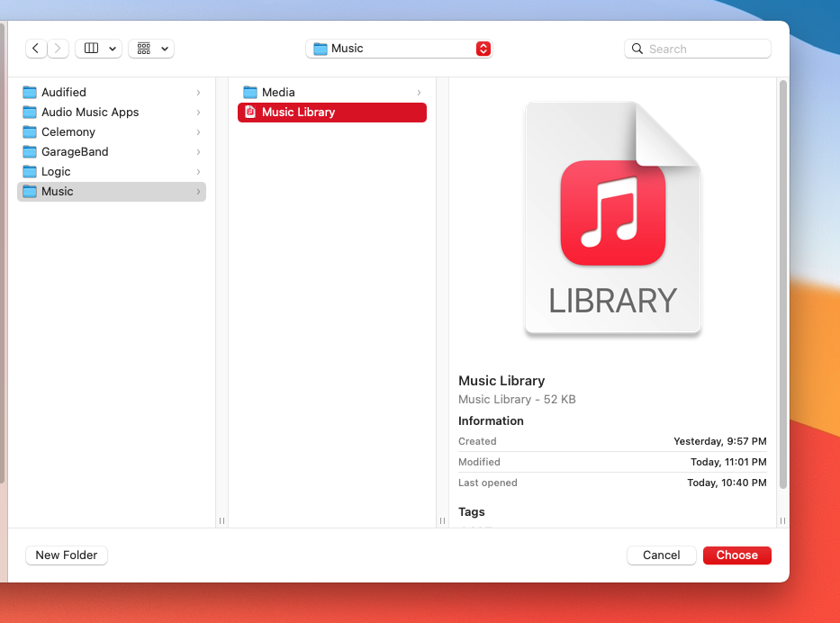Click the group-by grid icon
Image resolution: width=840 pixels, height=623 pixels.
[x=143, y=49]
